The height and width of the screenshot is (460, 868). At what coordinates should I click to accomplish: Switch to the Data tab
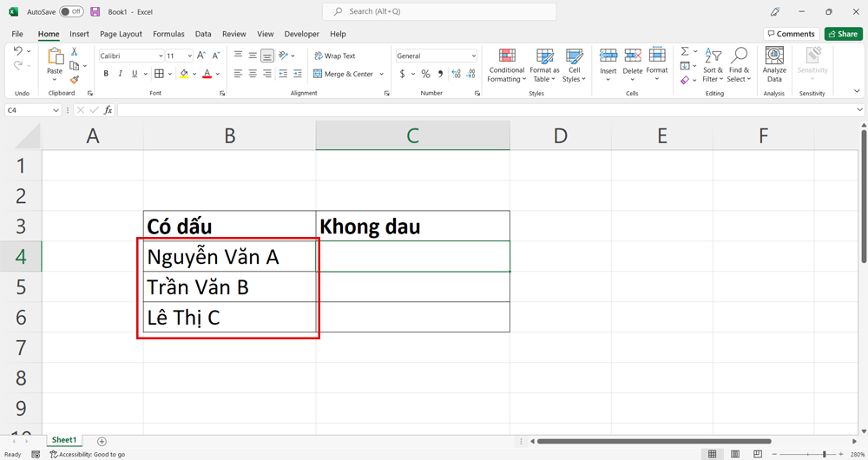203,34
